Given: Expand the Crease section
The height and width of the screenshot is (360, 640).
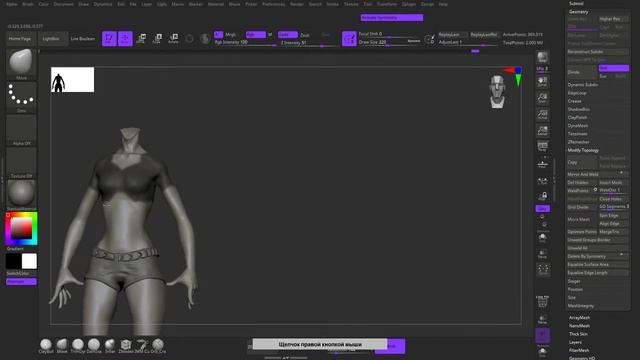Looking at the screenshot, I should (x=574, y=101).
